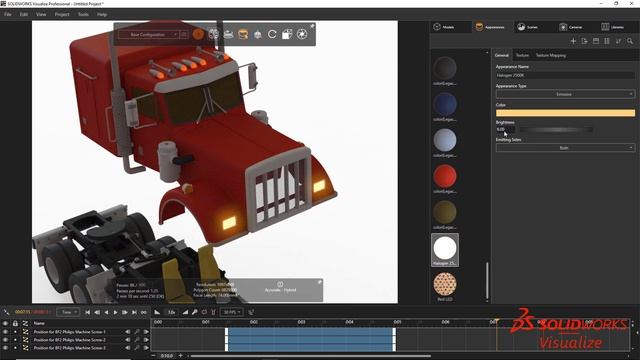Screen dimensions: 640x360
Task: Go to next keyframe of Machine Screw-3 track
Action: (146, 348)
